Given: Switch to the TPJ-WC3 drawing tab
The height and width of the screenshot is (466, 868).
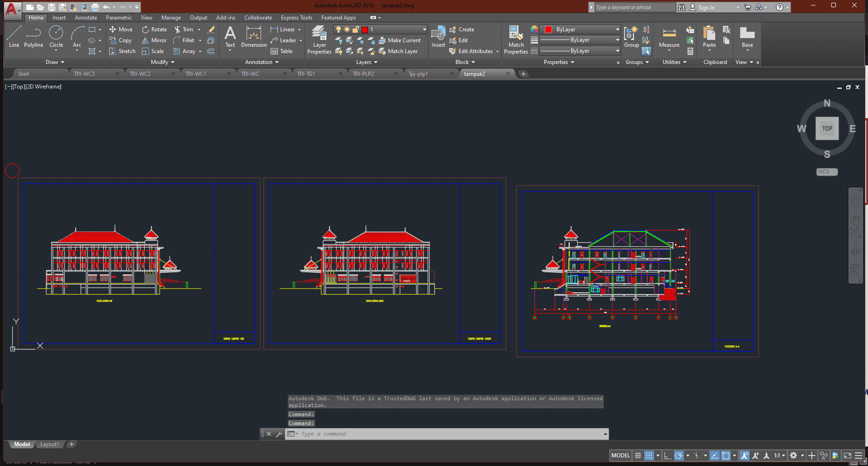Looking at the screenshot, I should [85, 74].
